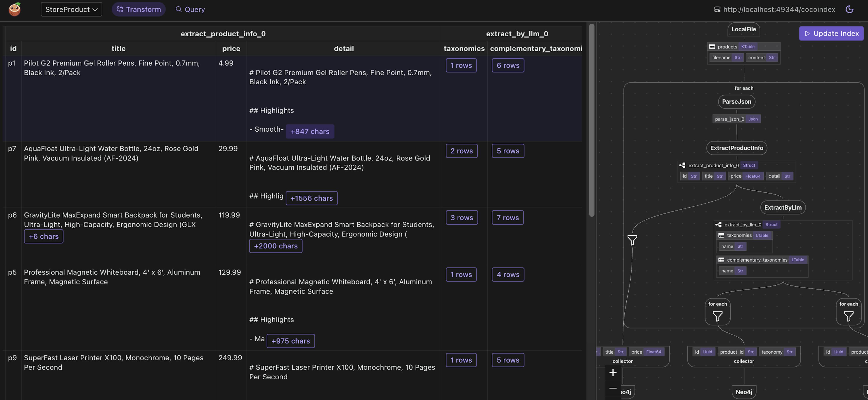Viewport: 868px width, 400px height.
Task: Click the table vertical scrollbar
Action: [x=591, y=120]
